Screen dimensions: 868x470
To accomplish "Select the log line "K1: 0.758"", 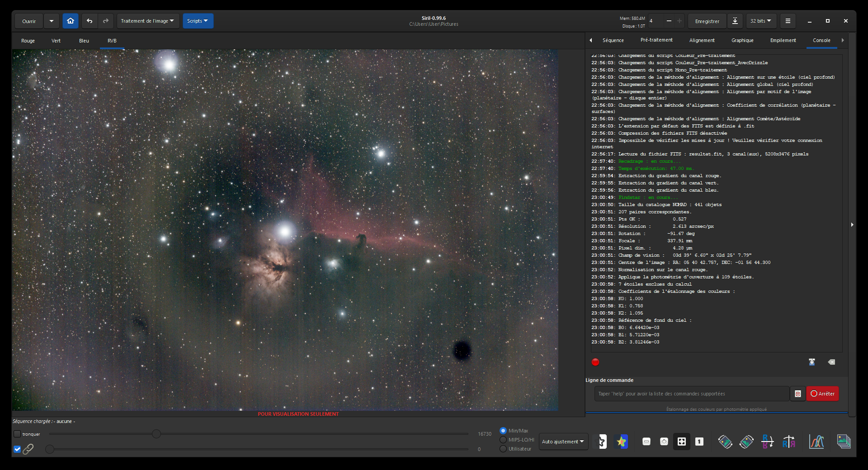I will tap(617, 306).
